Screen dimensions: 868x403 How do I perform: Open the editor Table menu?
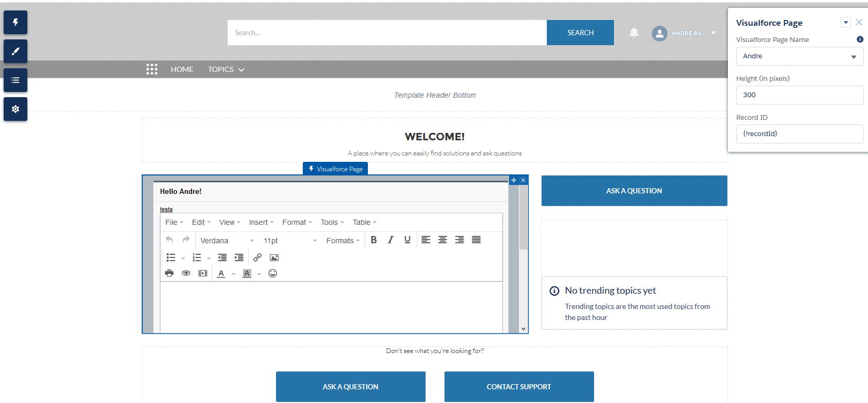tap(365, 222)
